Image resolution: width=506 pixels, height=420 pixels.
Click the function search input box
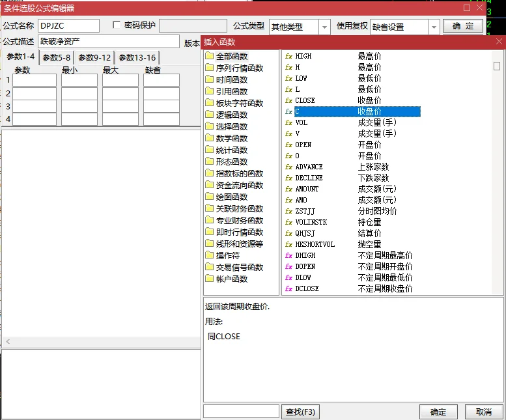click(241, 412)
